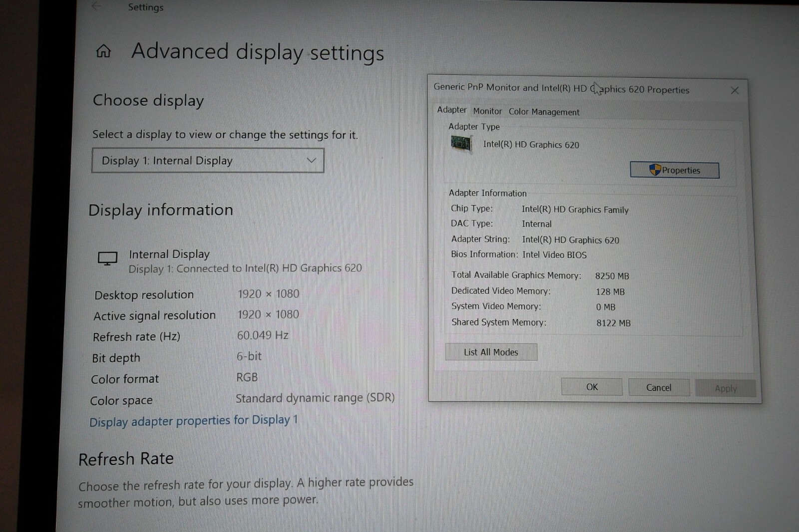Switch to the Monitor tab
This screenshot has height=532, width=799.
(x=487, y=111)
